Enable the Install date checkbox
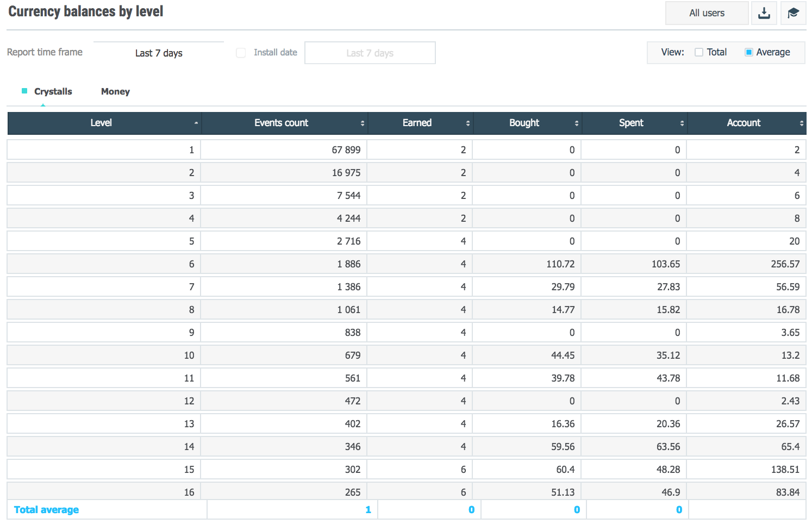Viewport: 812px width, 524px height. 241,53
